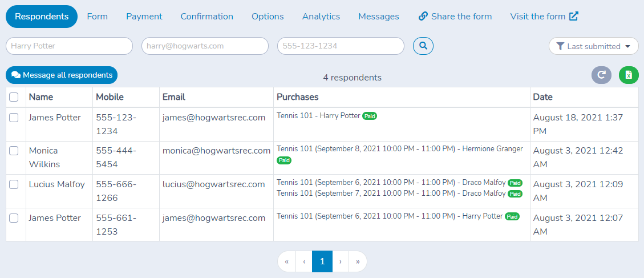Viewport: 644px width, 278px height.
Task: Open Share the form link
Action: coord(455,17)
